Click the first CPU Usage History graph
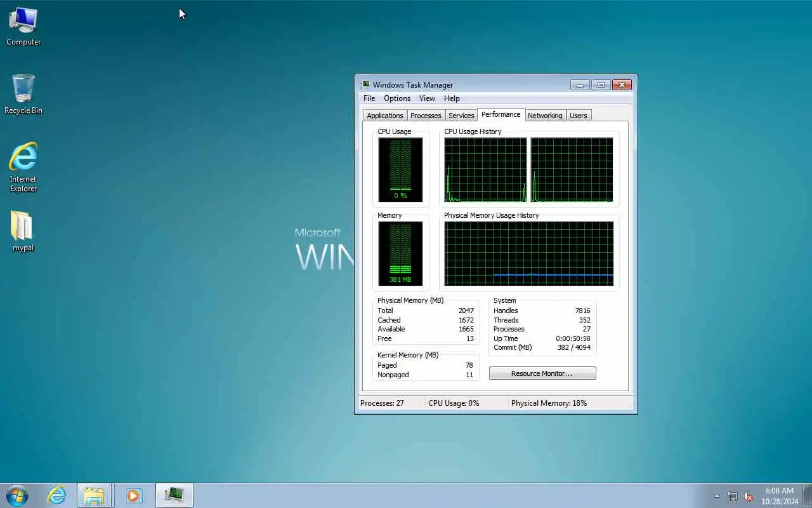This screenshot has width=812, height=508. click(x=485, y=170)
